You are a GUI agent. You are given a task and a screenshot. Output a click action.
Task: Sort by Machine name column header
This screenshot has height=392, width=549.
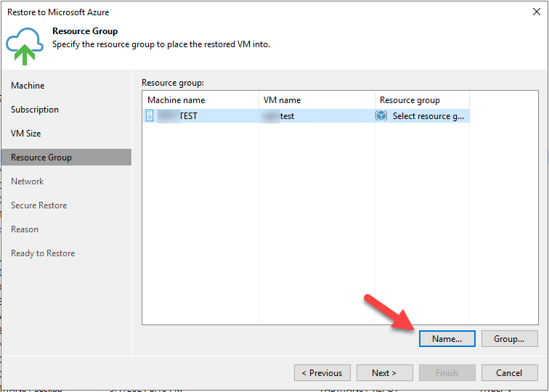click(201, 100)
